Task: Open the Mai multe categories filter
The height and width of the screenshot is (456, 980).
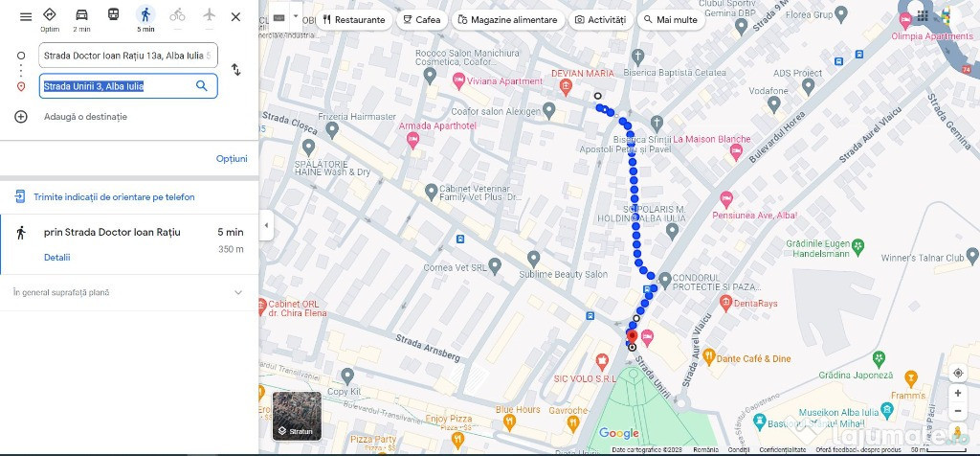Action: click(671, 20)
